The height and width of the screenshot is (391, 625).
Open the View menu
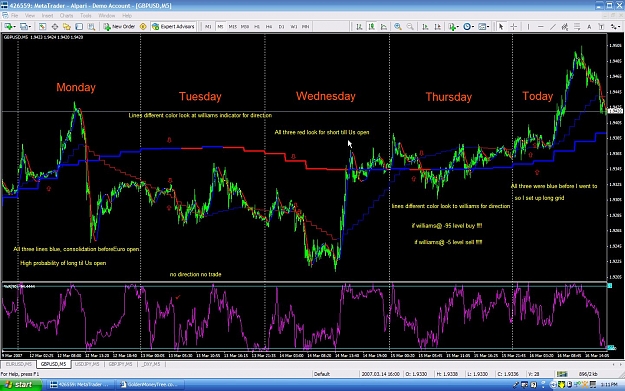(x=30, y=16)
